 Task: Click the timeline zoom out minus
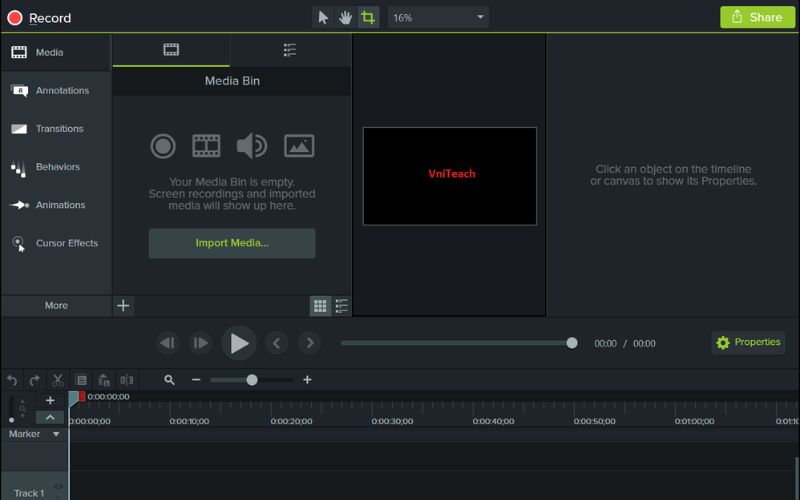(x=196, y=380)
